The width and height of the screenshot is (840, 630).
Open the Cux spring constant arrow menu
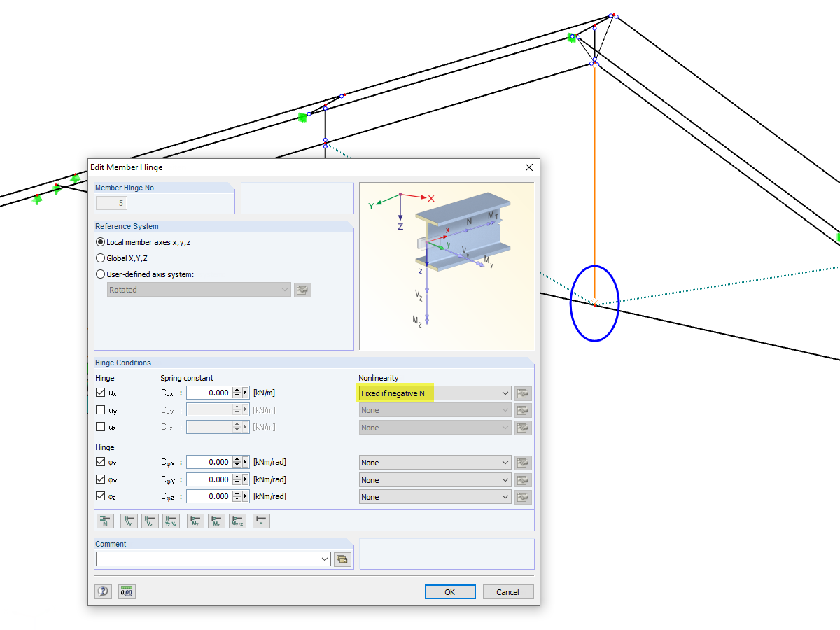246,393
